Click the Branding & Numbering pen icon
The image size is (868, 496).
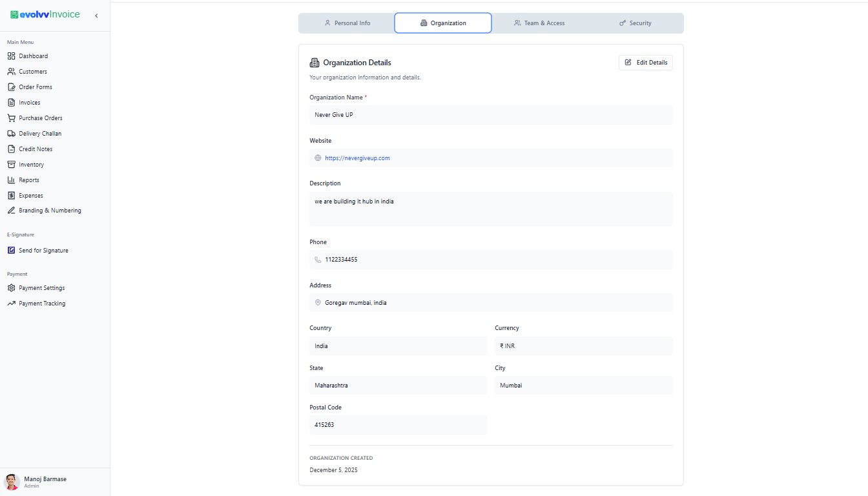click(x=11, y=211)
